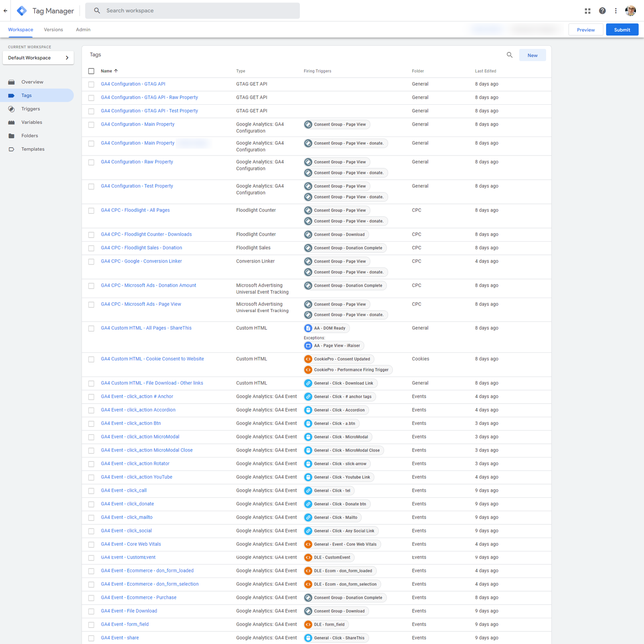The image size is (644, 644).
Task: Click the Submit button
Action: click(622, 29)
